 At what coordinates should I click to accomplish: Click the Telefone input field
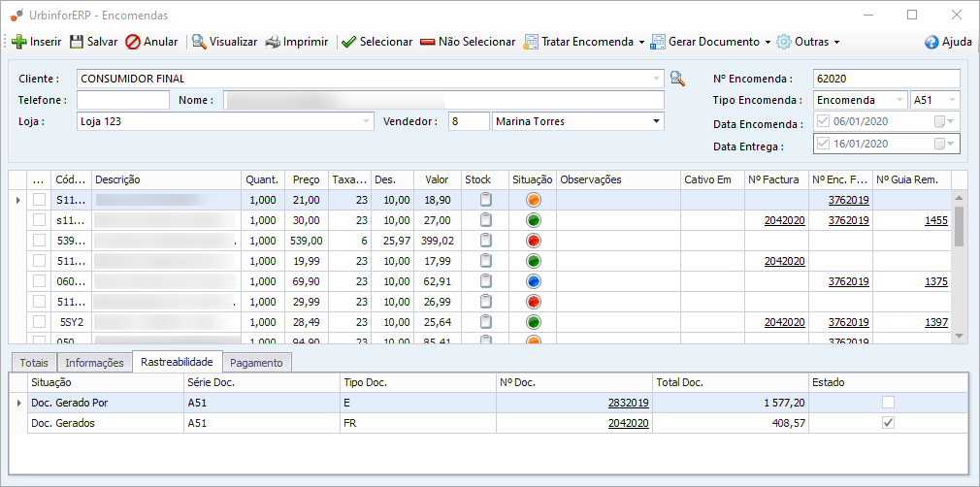(x=123, y=100)
